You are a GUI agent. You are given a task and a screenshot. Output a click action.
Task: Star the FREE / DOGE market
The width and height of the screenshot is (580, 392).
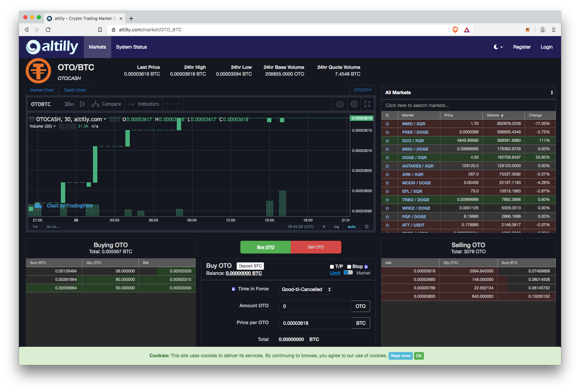pos(387,132)
